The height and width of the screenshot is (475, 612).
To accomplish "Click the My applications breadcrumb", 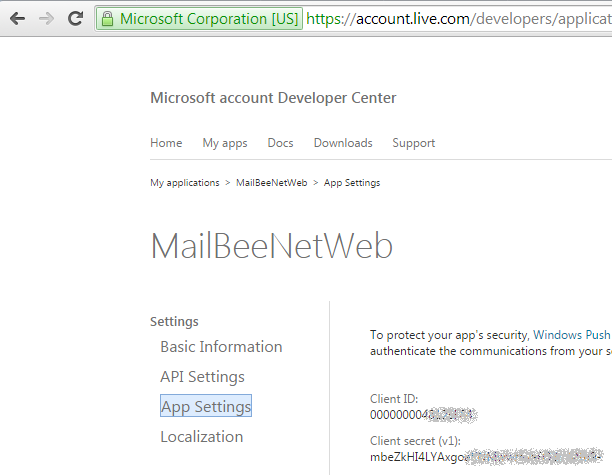I will pyautogui.click(x=185, y=183).
